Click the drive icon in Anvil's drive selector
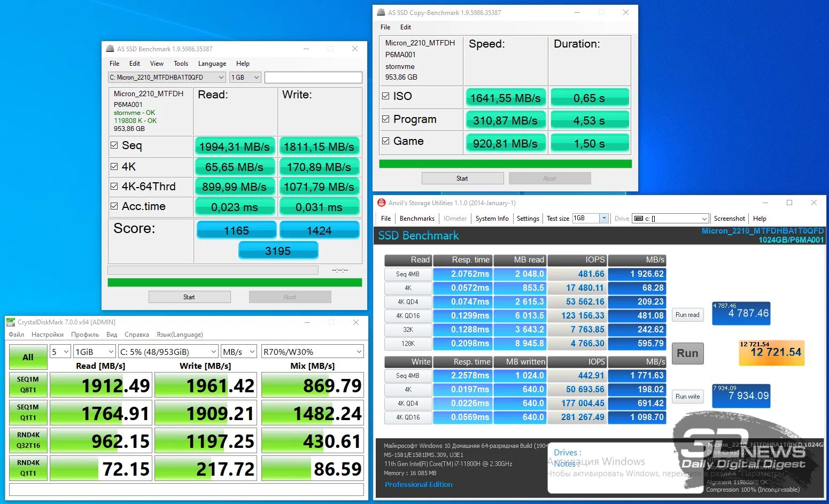 coord(638,218)
